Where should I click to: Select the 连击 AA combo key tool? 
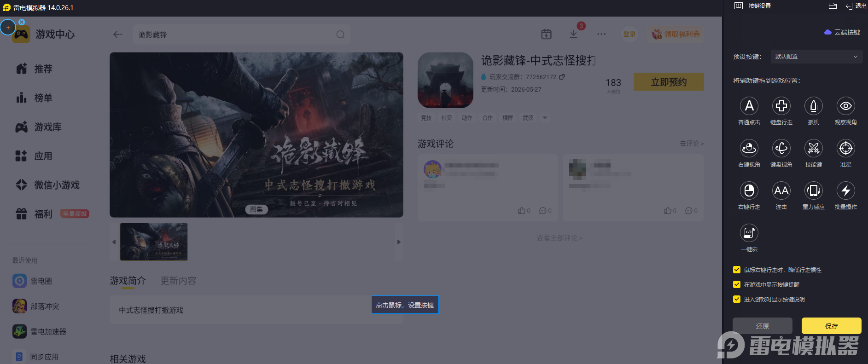tap(781, 191)
